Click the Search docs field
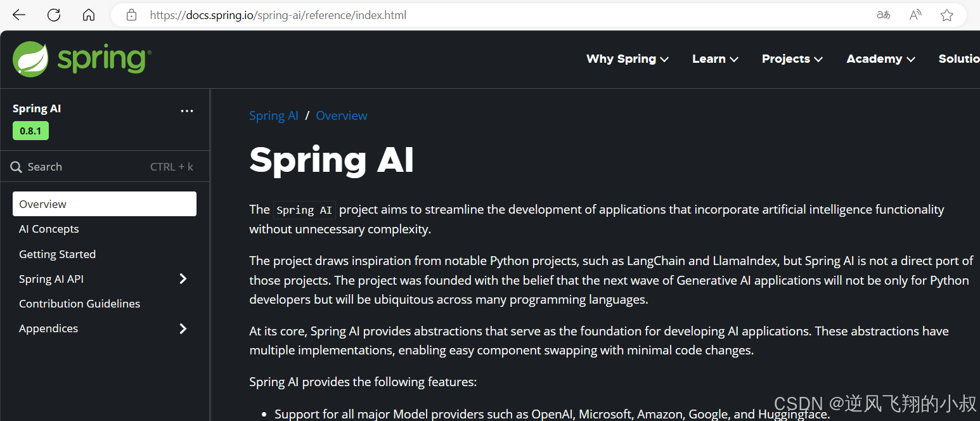This screenshot has height=421, width=980. click(x=105, y=167)
